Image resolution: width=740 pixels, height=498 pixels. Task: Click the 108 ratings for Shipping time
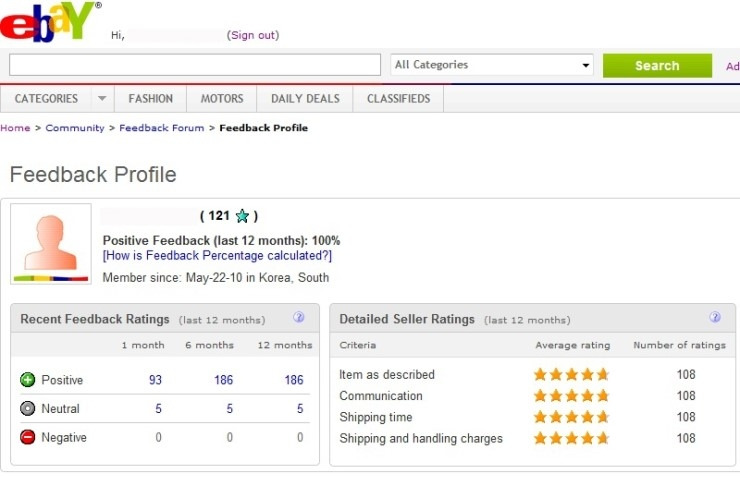686,417
